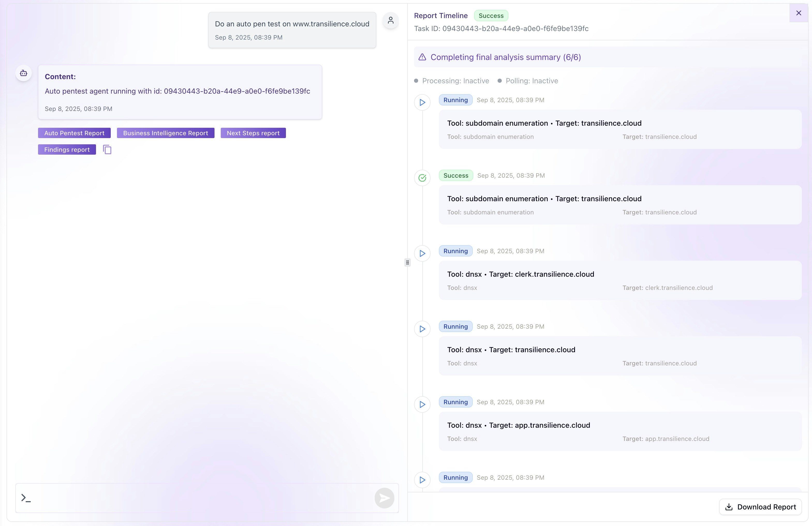Image resolution: width=812 pixels, height=526 pixels.
Task: Click the download icon in Download Report
Action: pyautogui.click(x=729, y=507)
